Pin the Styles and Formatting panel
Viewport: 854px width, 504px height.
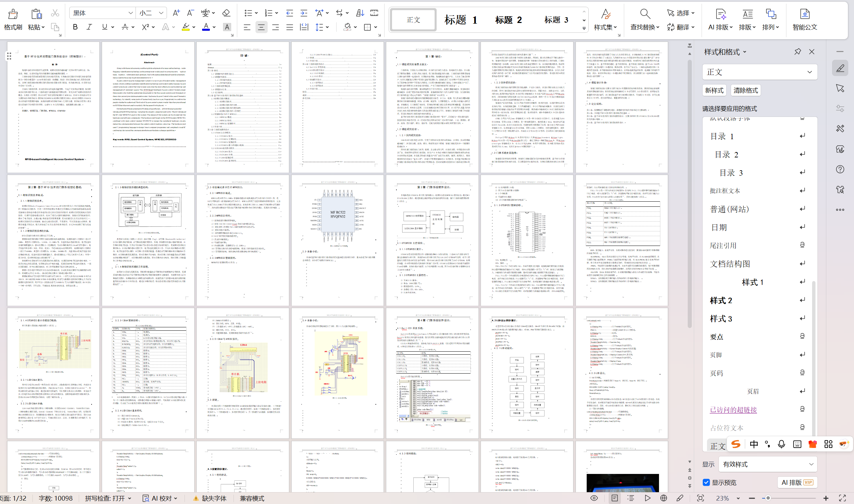797,52
